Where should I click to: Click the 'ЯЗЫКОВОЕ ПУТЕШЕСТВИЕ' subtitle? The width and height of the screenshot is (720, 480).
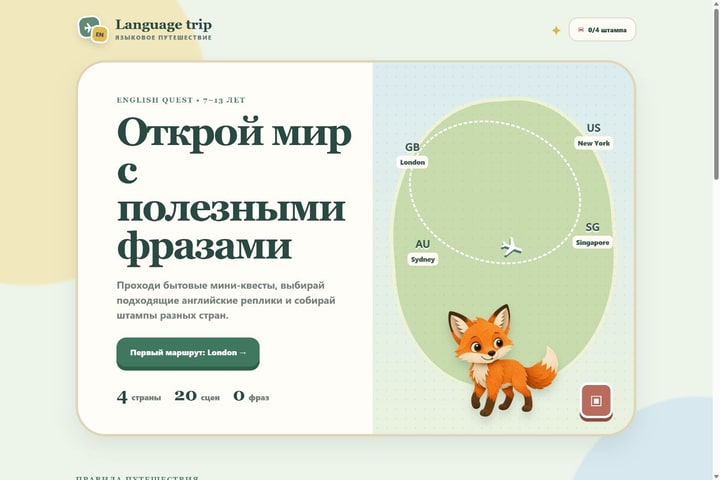(163, 38)
